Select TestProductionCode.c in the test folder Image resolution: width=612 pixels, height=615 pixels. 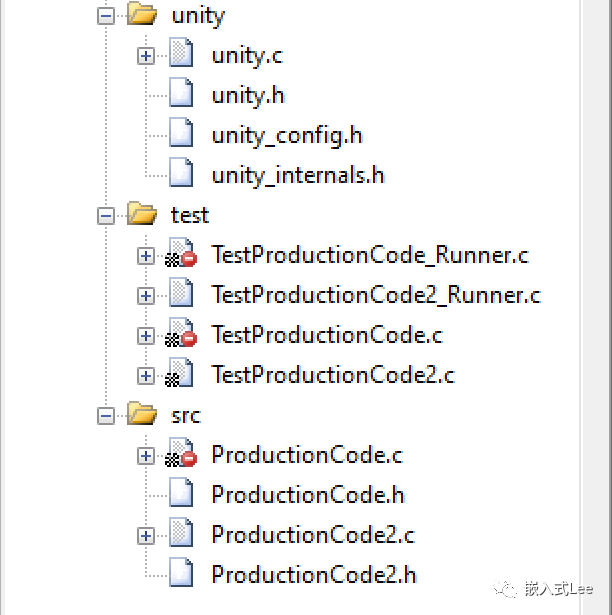click(x=326, y=335)
